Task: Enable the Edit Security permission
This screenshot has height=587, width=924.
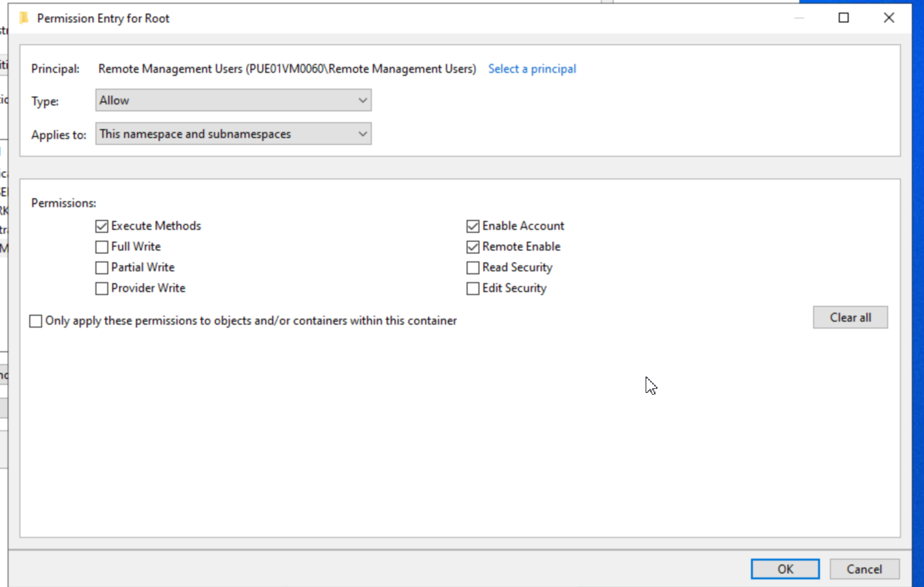Action: [x=473, y=288]
